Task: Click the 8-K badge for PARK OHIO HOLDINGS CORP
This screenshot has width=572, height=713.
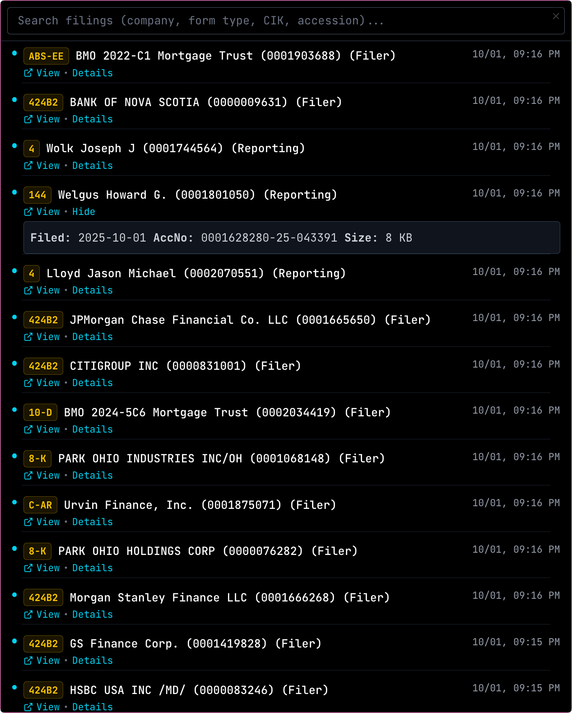Action: [37, 552]
